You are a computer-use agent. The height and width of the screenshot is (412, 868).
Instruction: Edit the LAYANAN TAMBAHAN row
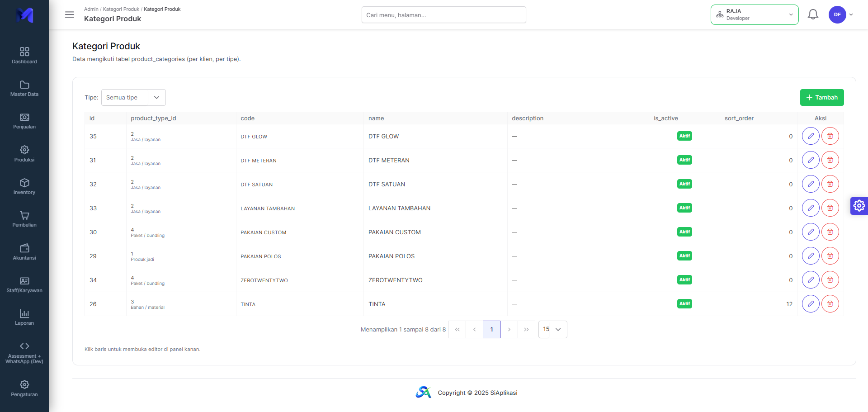pos(811,208)
